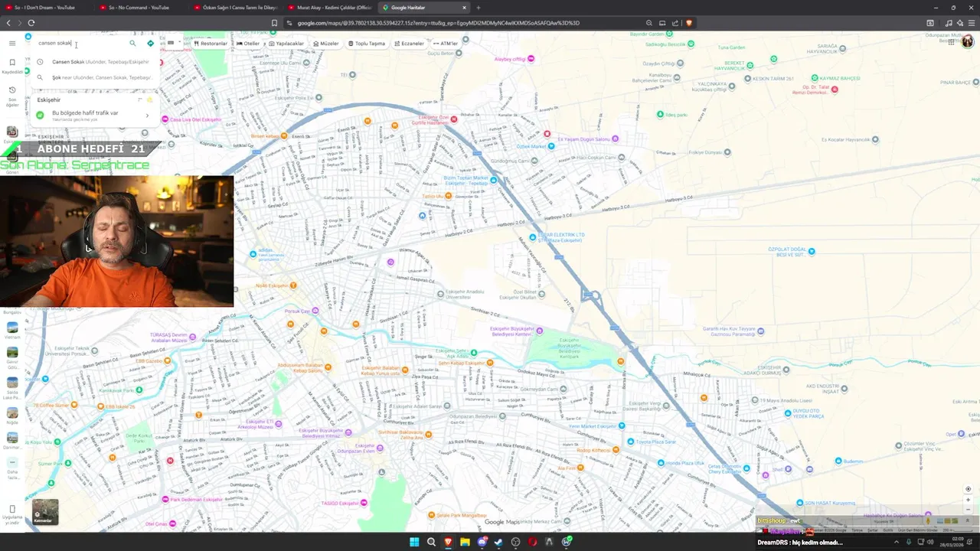
Task: Choose the Cansen Sokak Uluönder suggestion
Action: tap(96, 62)
